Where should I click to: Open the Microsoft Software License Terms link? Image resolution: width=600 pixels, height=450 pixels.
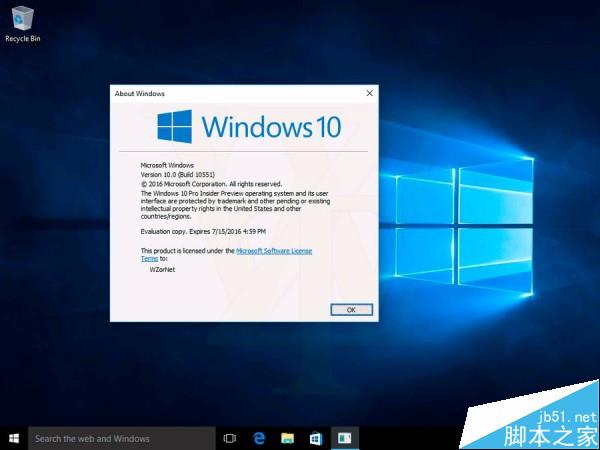pyautogui.click(x=274, y=251)
